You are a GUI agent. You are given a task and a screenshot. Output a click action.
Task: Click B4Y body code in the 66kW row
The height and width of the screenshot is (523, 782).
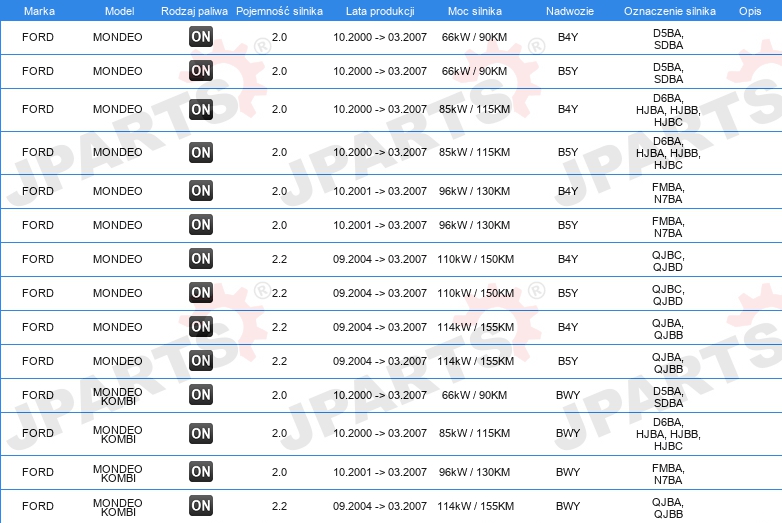[568, 37]
